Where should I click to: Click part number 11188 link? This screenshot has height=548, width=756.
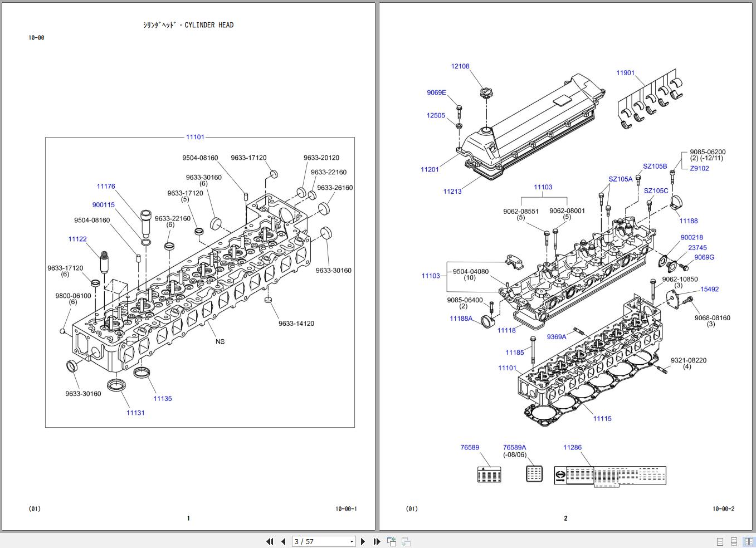[689, 221]
